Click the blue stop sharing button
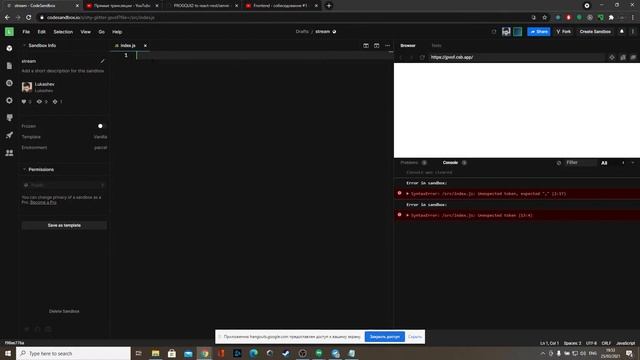This screenshot has width=640, height=360. [x=384, y=337]
